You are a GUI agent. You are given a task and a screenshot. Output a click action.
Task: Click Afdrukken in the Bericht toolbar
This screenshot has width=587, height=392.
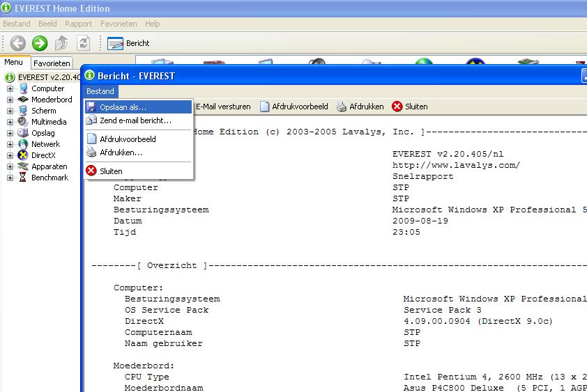tap(360, 107)
